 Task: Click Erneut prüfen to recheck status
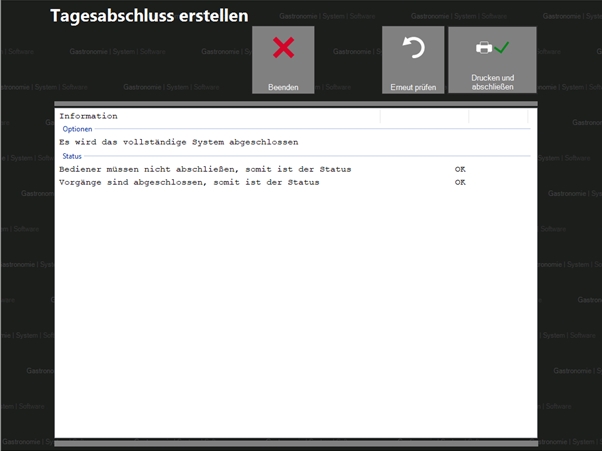coord(413,59)
